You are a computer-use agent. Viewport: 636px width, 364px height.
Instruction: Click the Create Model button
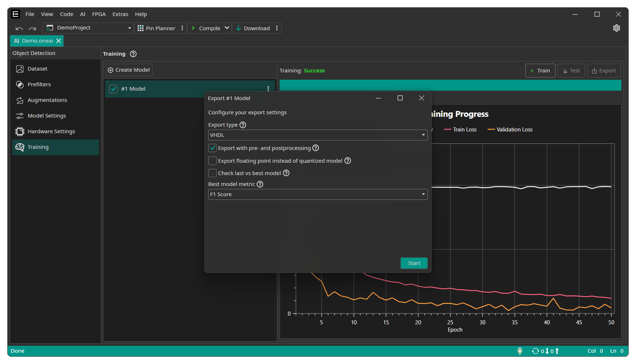coord(129,70)
